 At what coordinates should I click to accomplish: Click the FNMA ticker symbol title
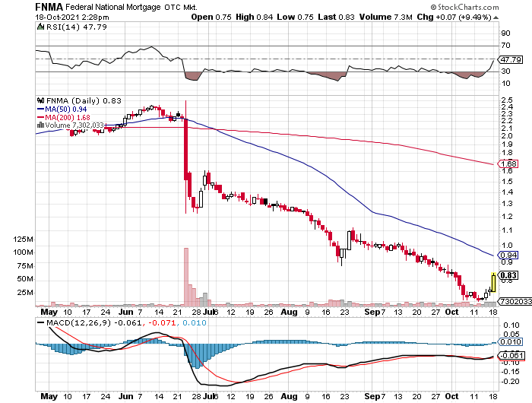(x=49, y=7)
